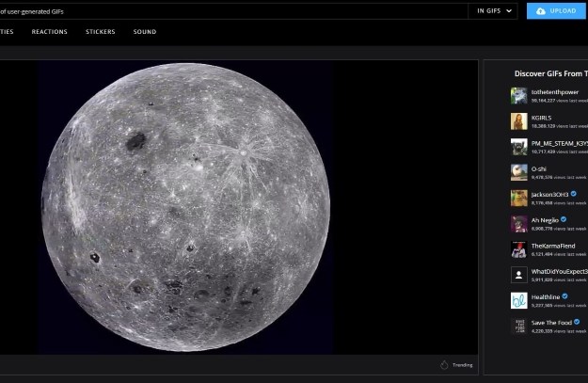The width and height of the screenshot is (588, 383).
Task: Switch to the Sound tab
Action: [145, 32]
